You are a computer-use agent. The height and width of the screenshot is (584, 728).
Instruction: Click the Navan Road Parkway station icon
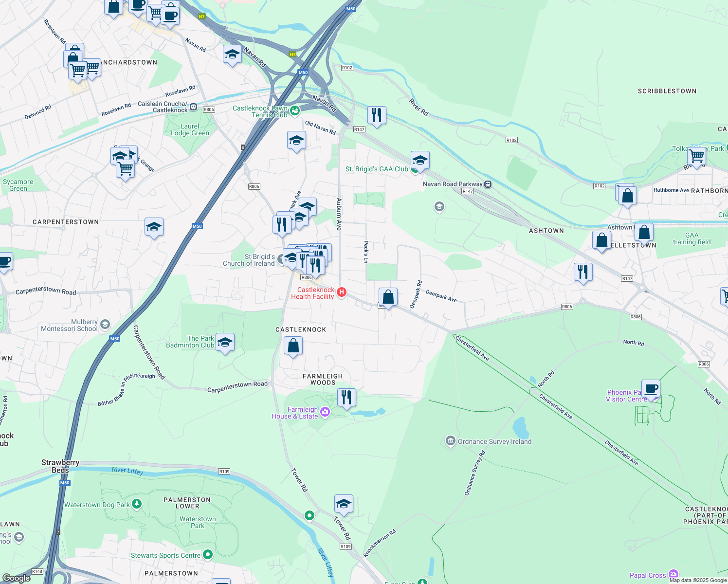(x=488, y=184)
